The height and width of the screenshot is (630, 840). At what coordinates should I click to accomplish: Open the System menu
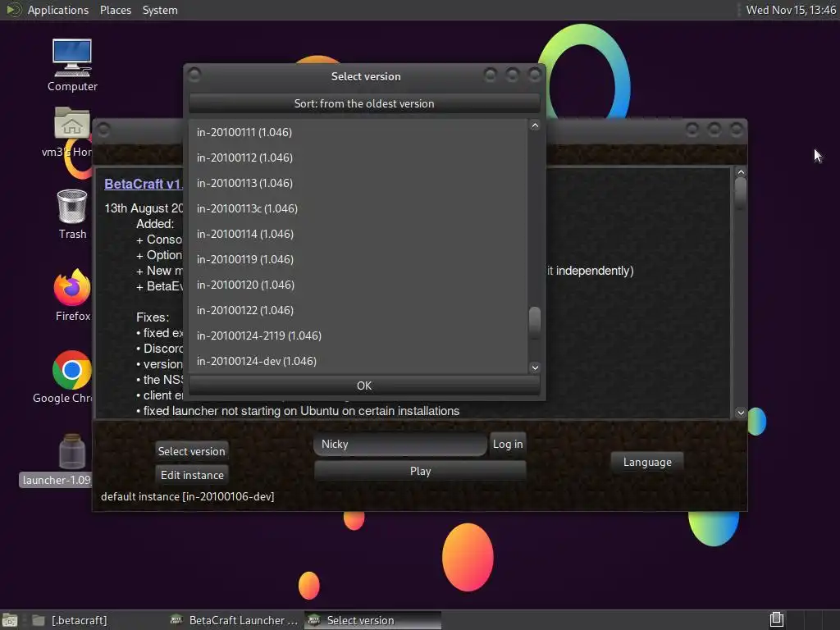(x=160, y=10)
